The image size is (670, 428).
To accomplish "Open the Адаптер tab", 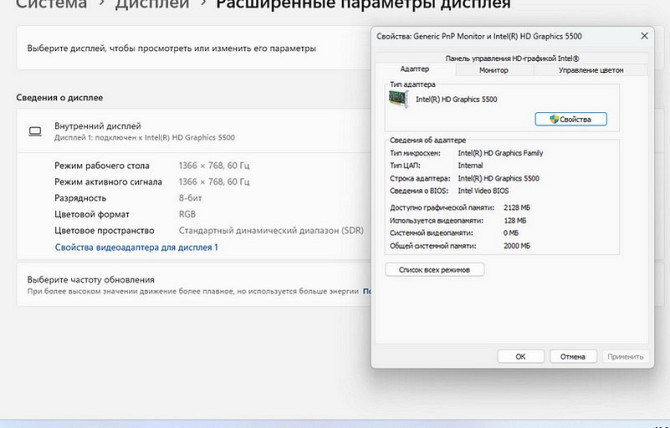I will pos(414,70).
